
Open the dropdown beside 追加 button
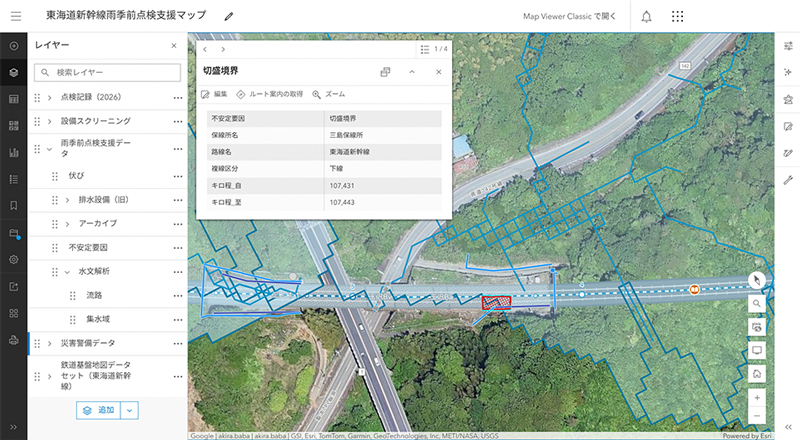[130, 410]
